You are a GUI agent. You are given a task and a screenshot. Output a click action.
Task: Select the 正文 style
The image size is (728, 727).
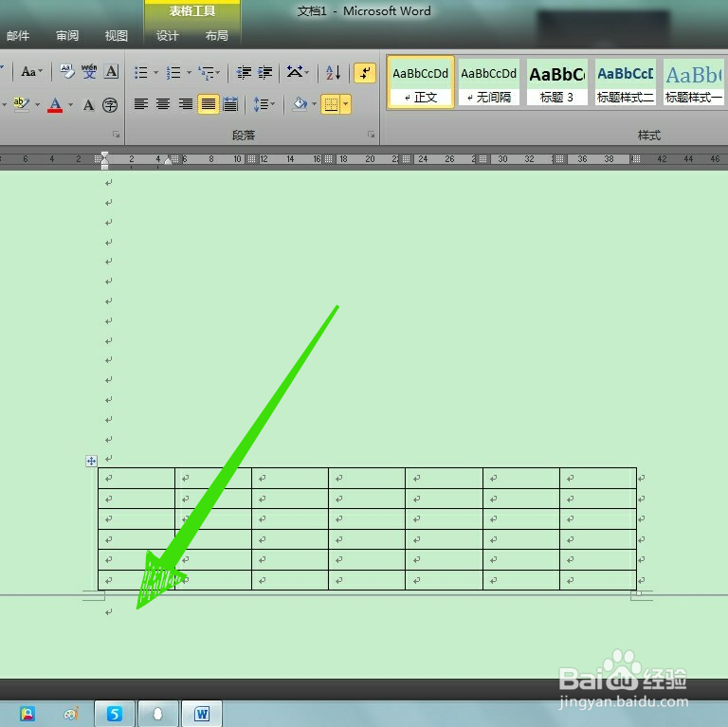420,82
